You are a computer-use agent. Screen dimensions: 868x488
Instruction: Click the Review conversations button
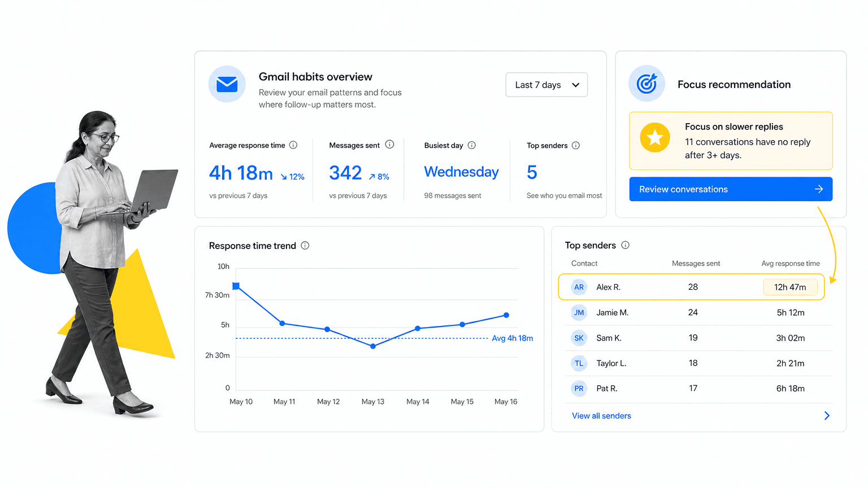tap(731, 189)
